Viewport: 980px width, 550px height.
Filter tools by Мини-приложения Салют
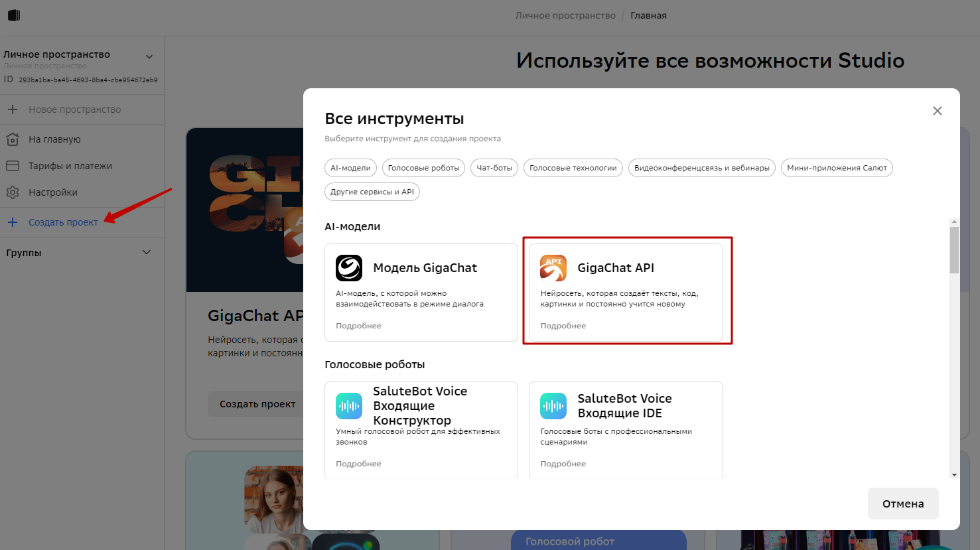(x=837, y=168)
